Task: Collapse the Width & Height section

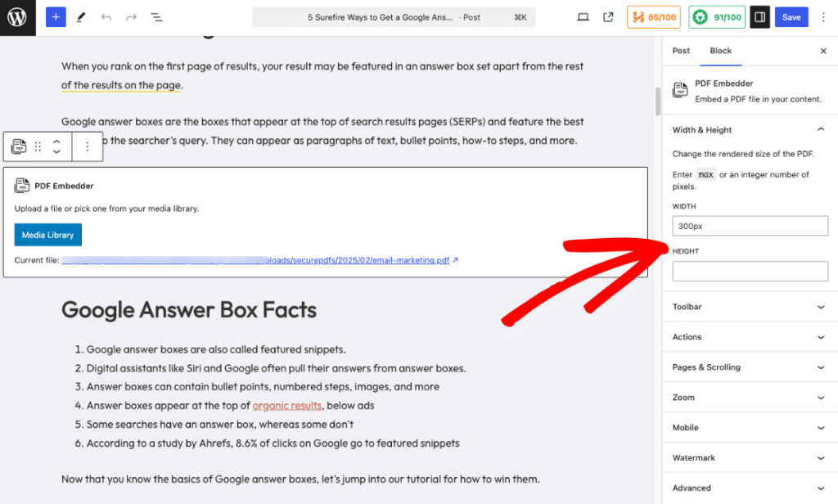Action: (x=821, y=129)
